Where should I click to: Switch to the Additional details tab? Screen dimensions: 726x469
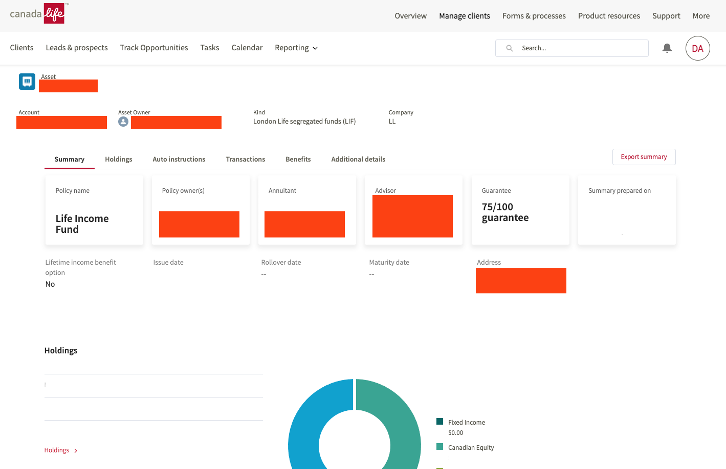point(358,159)
